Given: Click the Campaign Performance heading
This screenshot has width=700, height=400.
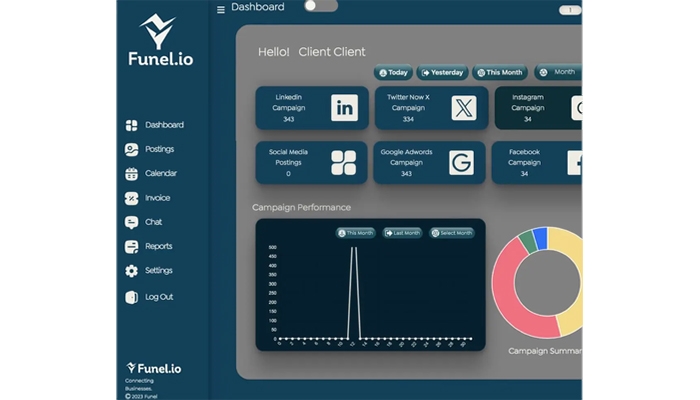Looking at the screenshot, I should click(x=301, y=207).
